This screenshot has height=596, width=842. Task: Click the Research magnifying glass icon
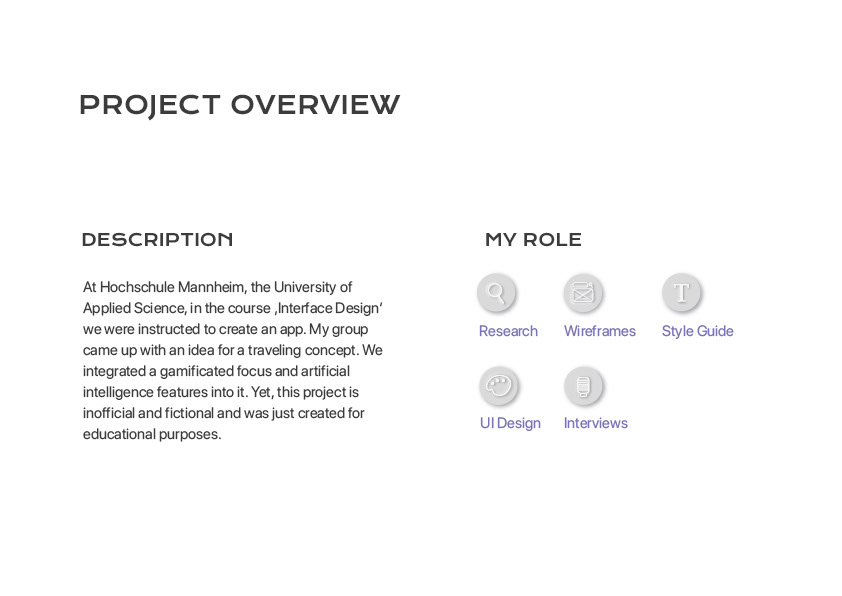coord(496,293)
